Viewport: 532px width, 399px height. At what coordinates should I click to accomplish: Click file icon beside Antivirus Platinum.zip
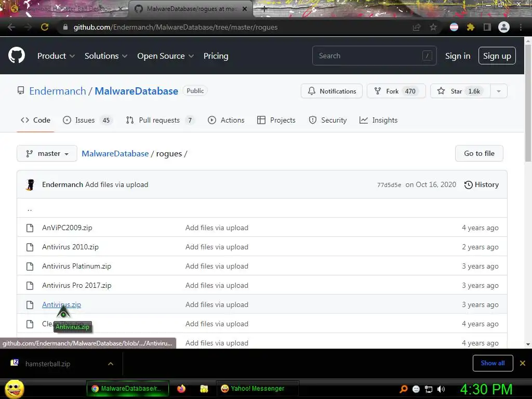pyautogui.click(x=30, y=267)
